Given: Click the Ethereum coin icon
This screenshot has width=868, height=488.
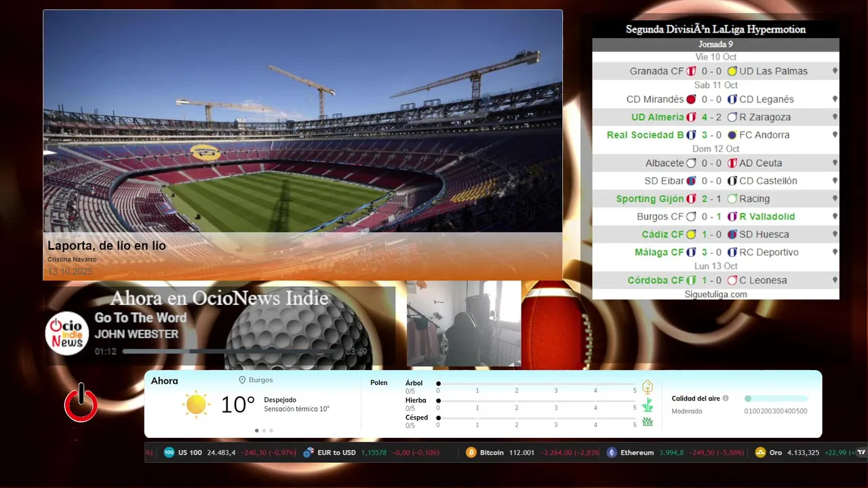Looking at the screenshot, I should (612, 453).
